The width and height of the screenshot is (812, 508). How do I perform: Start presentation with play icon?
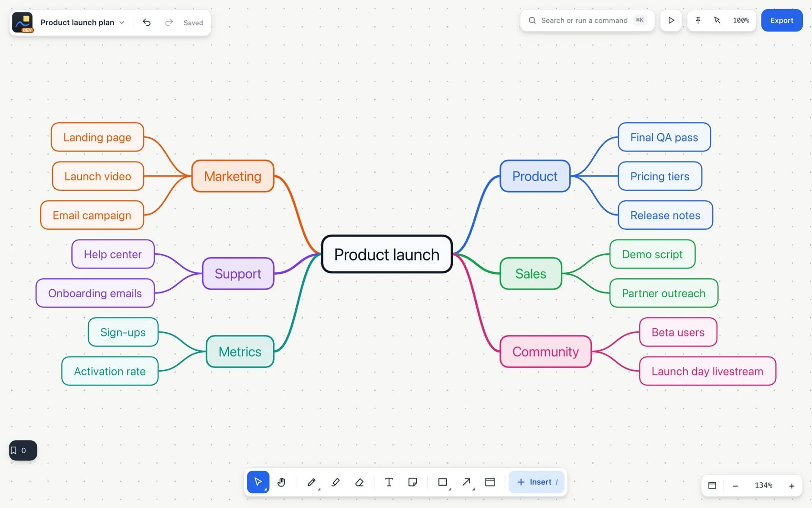pyautogui.click(x=671, y=21)
